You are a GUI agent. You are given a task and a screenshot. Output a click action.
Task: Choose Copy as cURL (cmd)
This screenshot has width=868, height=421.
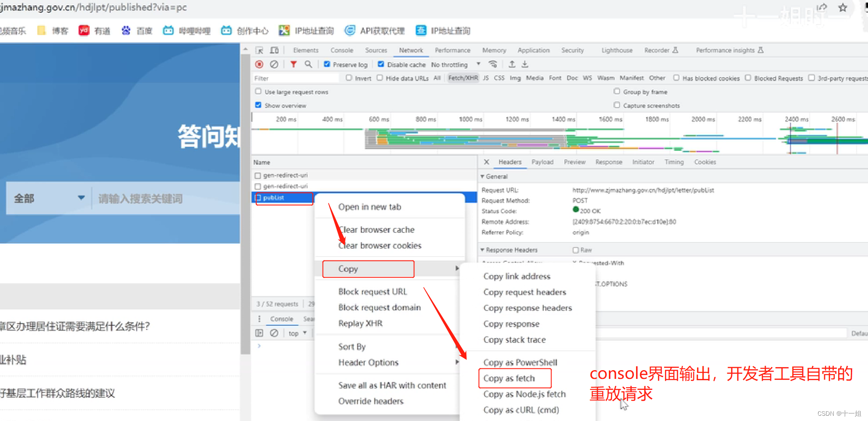coord(521,410)
